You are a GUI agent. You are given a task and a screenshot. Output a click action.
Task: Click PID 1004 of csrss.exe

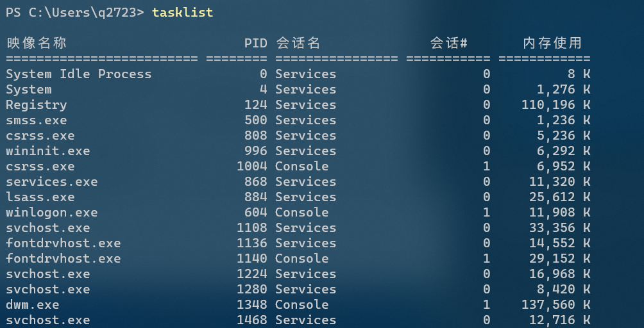point(252,167)
